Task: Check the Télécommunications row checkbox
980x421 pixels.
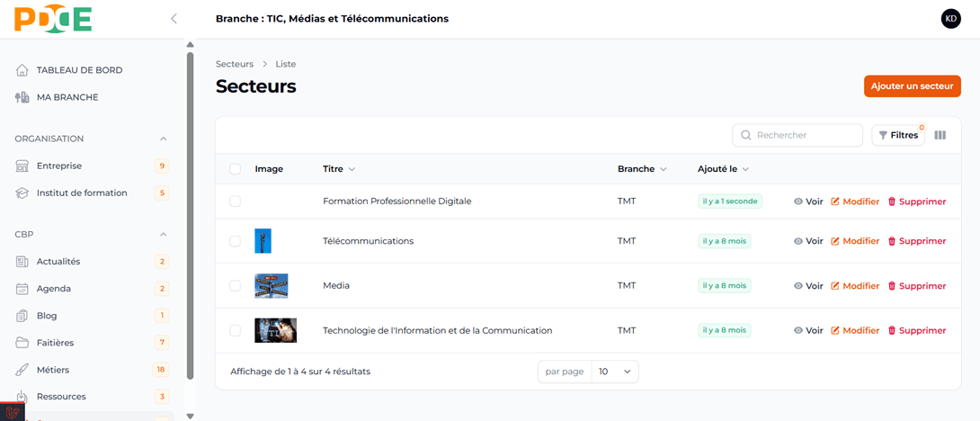Action: [x=236, y=241]
